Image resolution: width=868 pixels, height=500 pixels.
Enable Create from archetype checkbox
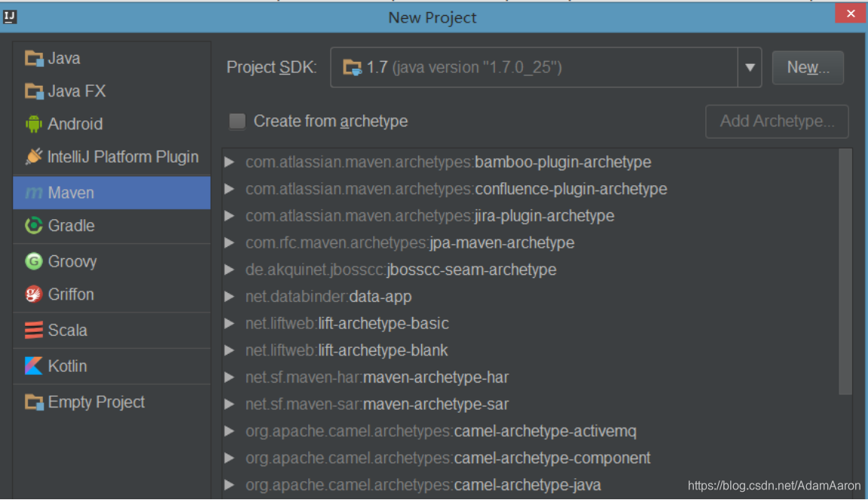pyautogui.click(x=237, y=121)
